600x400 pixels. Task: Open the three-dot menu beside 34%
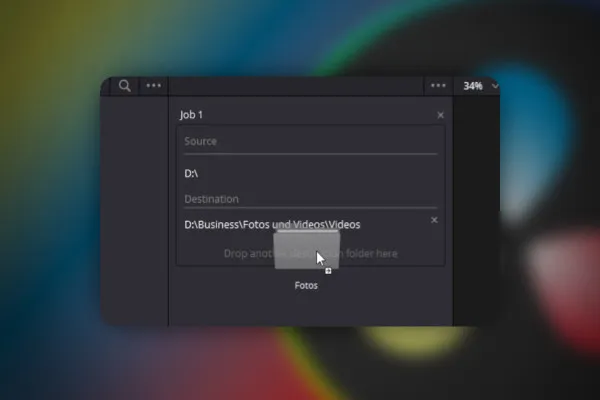(x=438, y=86)
